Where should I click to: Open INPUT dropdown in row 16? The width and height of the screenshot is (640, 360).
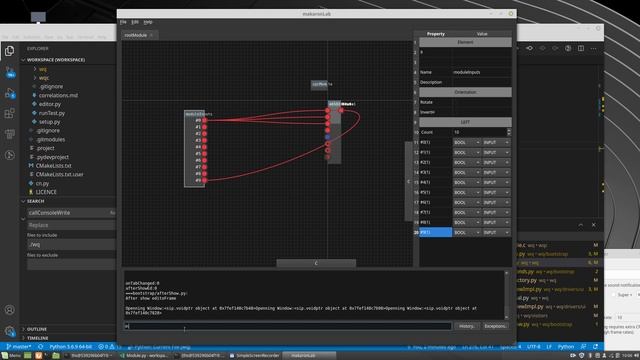[496, 192]
